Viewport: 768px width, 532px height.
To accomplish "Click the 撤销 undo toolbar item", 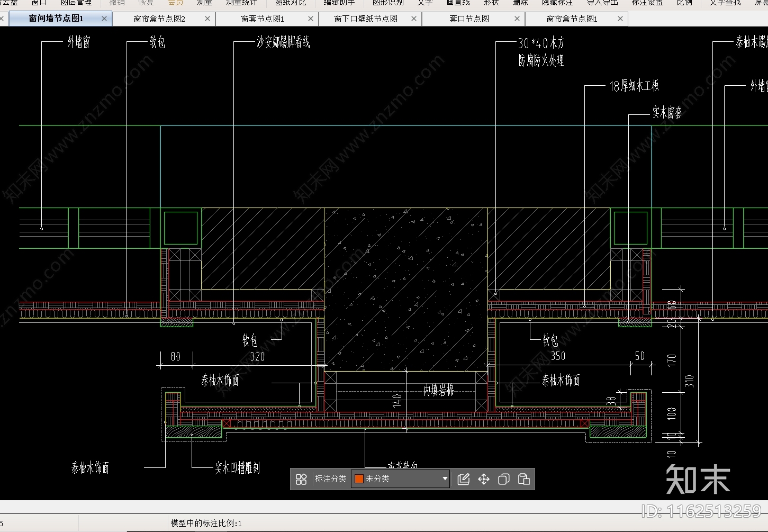I will click(x=117, y=3).
